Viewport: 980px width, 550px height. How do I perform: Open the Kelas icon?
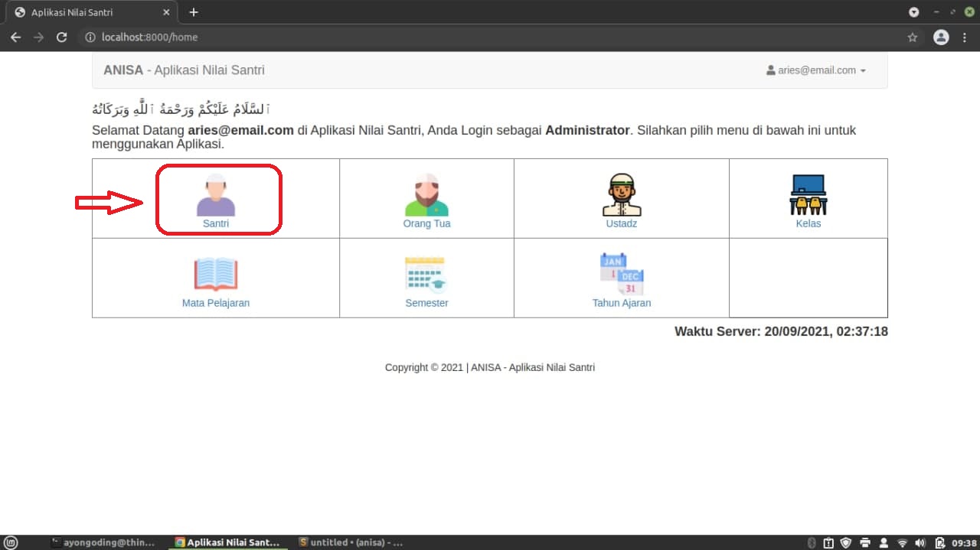(x=808, y=193)
